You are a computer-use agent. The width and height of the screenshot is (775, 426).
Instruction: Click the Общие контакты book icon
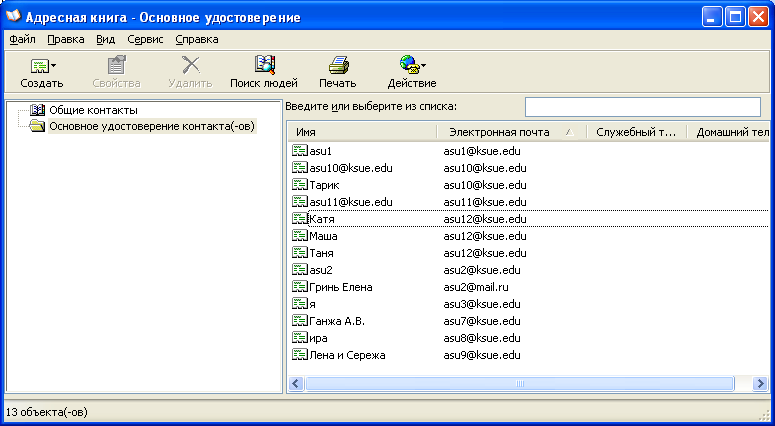37,110
